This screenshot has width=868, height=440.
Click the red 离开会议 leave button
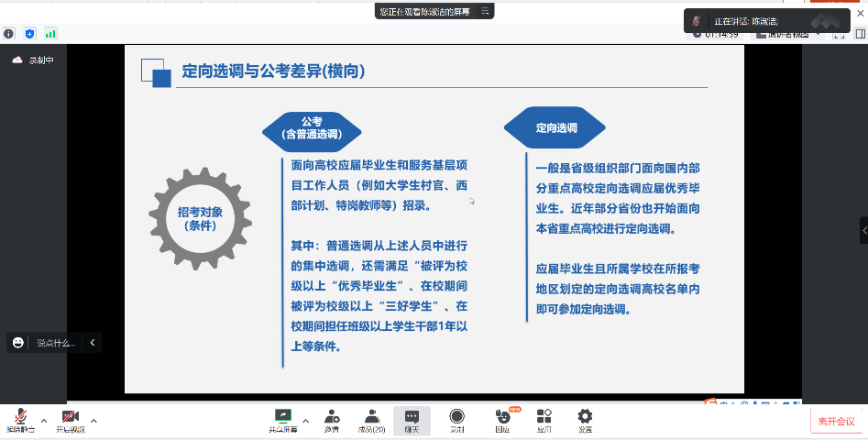[836, 421]
